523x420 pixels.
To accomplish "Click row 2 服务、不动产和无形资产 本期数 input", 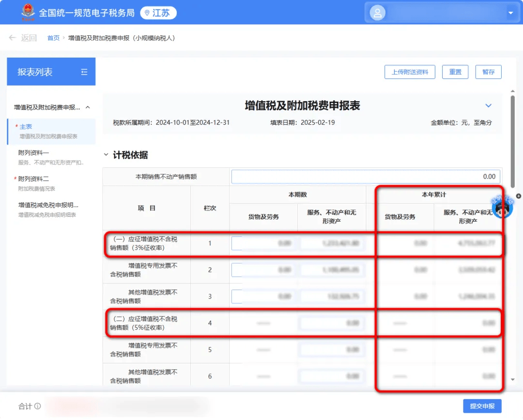I will (x=332, y=270).
